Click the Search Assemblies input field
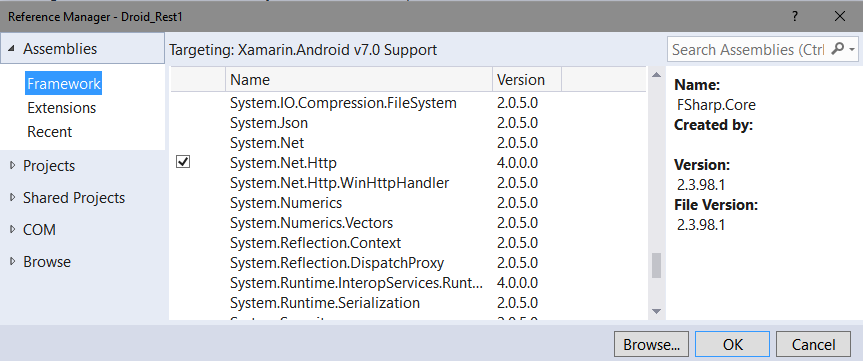Screen dimensions: 863x361 point(749,50)
